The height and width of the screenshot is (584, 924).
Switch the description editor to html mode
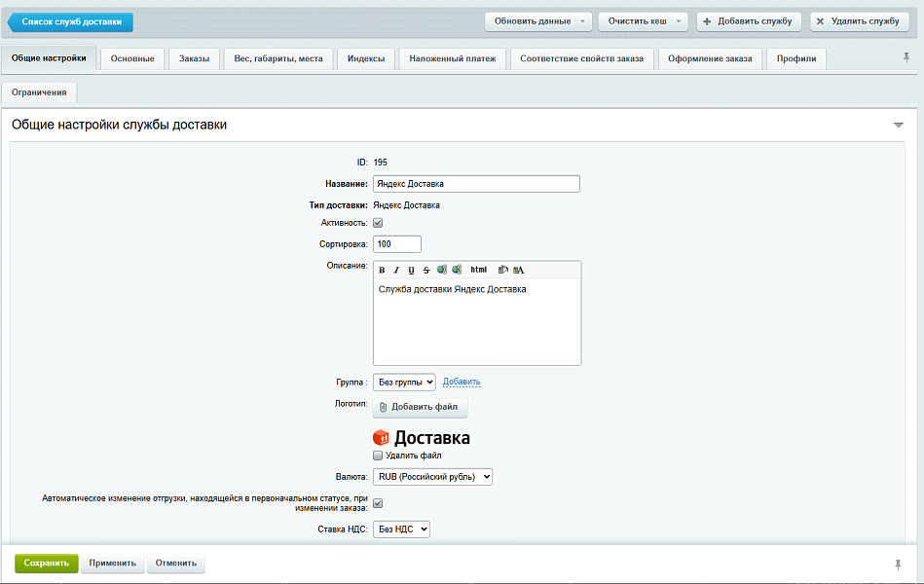(478, 270)
